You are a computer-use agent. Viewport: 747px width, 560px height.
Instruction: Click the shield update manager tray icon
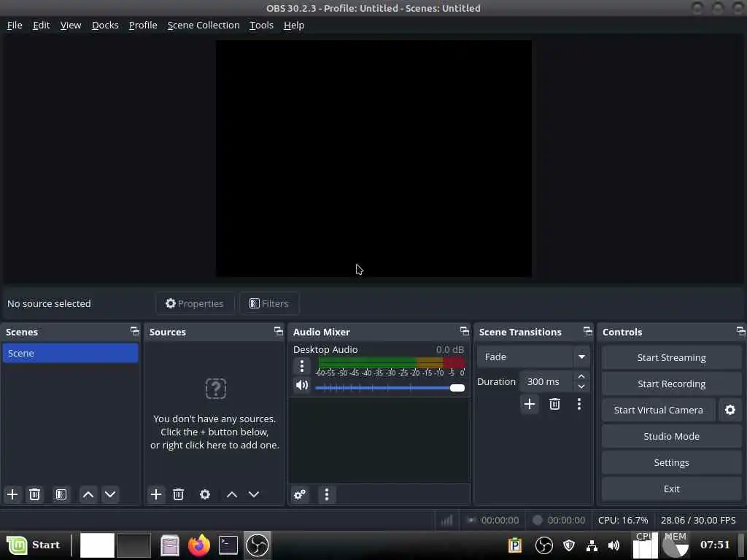coord(569,545)
